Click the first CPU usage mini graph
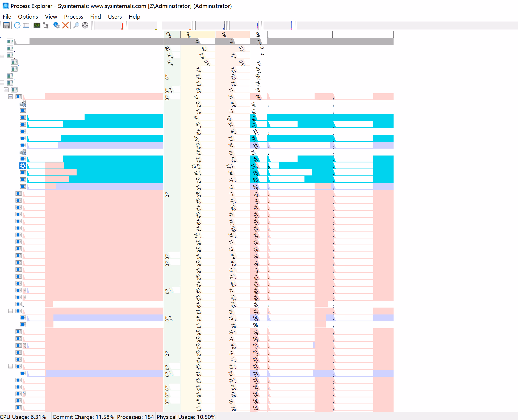The height and width of the screenshot is (420, 518). coord(109,26)
